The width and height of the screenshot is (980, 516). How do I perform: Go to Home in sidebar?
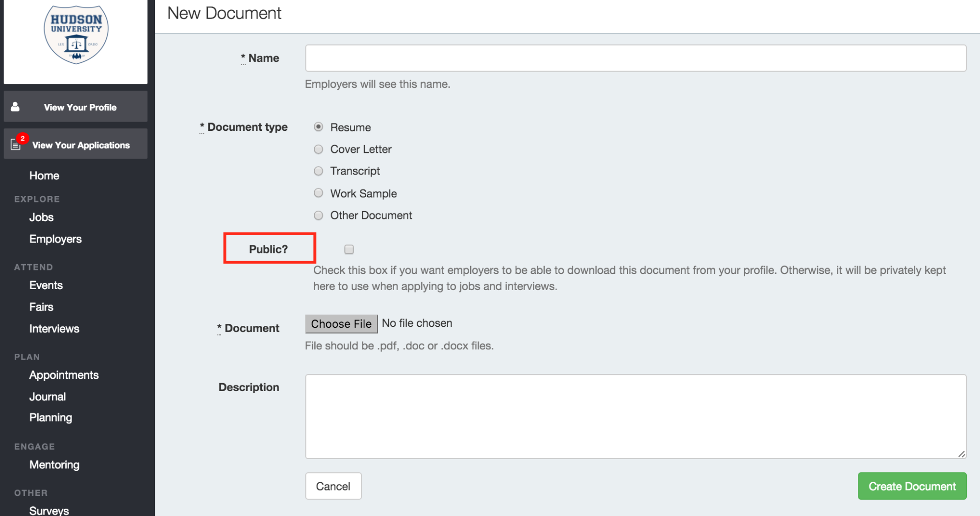pyautogui.click(x=44, y=175)
